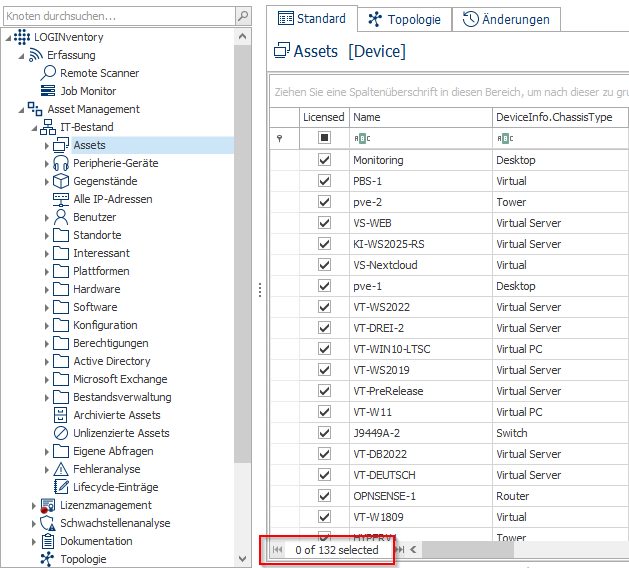Open Job Monitor via its list icon
This screenshot has width=629, height=568.
[x=48, y=91]
